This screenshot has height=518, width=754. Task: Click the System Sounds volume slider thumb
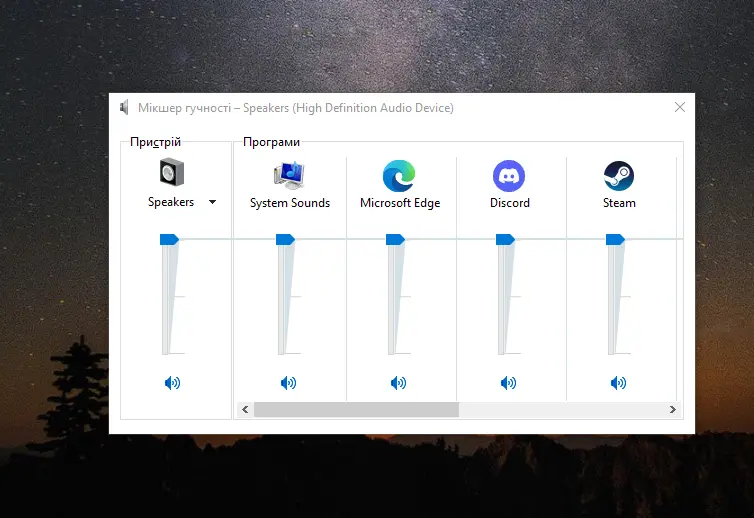(x=285, y=239)
